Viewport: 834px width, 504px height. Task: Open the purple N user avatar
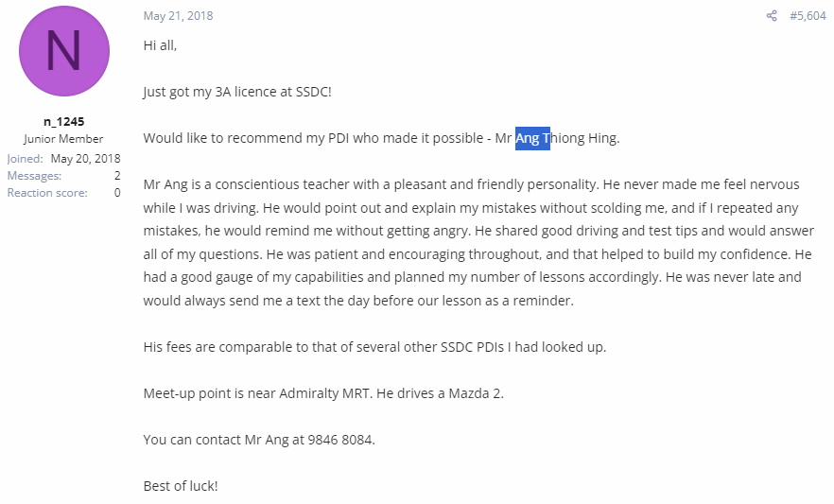(x=64, y=51)
